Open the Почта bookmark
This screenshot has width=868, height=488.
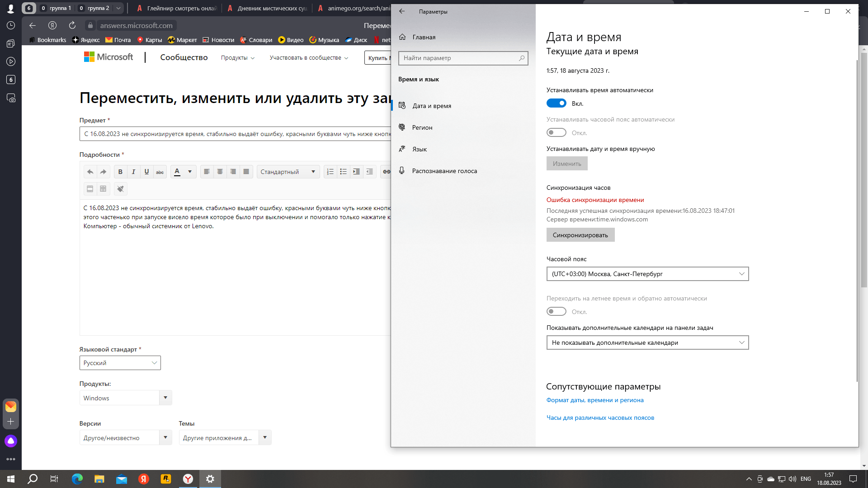pyautogui.click(x=118, y=40)
